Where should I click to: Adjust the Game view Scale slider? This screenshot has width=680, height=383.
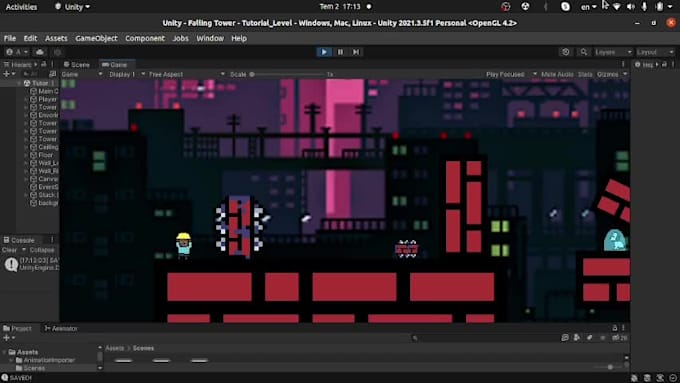[x=287, y=75]
